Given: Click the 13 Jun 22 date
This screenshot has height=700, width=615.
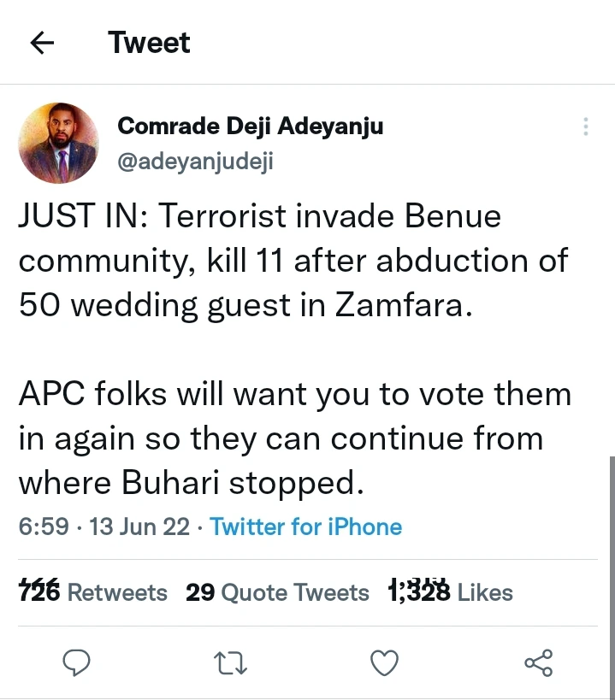Looking at the screenshot, I should [x=139, y=526].
